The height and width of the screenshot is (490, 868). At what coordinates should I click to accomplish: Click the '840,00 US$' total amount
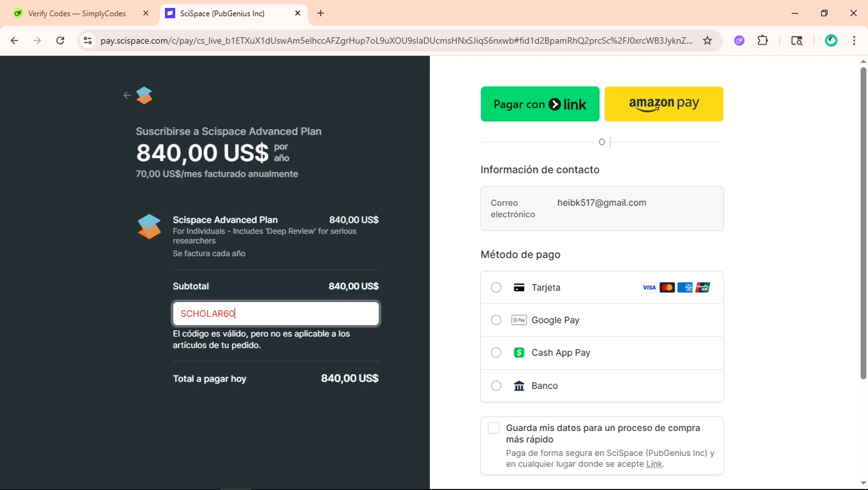[x=350, y=378]
